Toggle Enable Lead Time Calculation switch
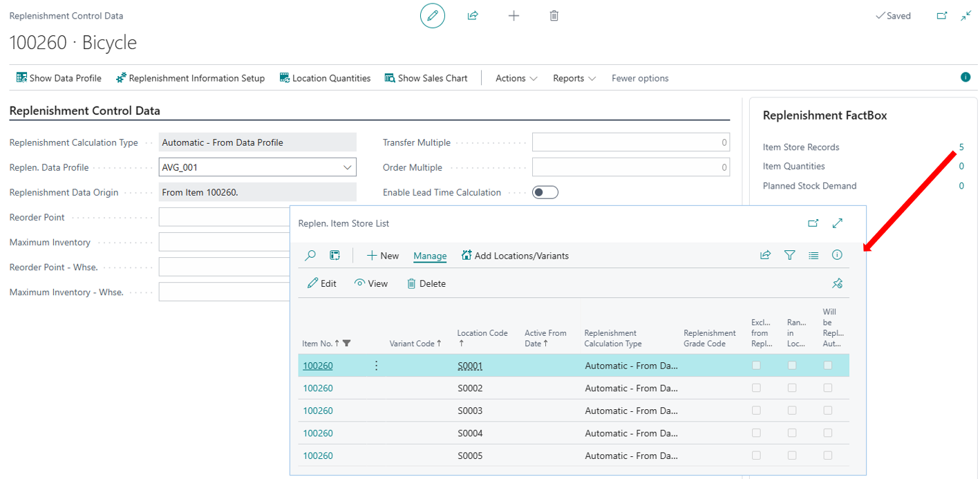The height and width of the screenshot is (479, 980). 545,192
